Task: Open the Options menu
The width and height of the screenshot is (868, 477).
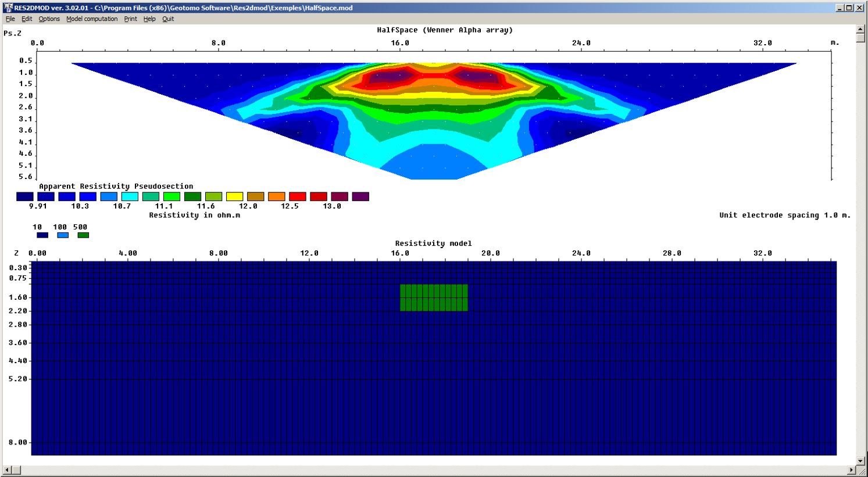Action: (x=49, y=19)
